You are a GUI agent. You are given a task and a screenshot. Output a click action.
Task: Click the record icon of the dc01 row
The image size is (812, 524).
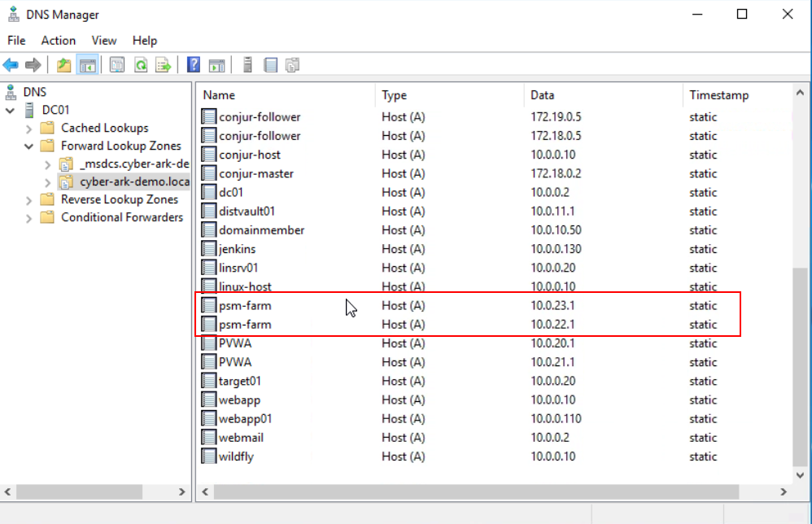coord(209,193)
